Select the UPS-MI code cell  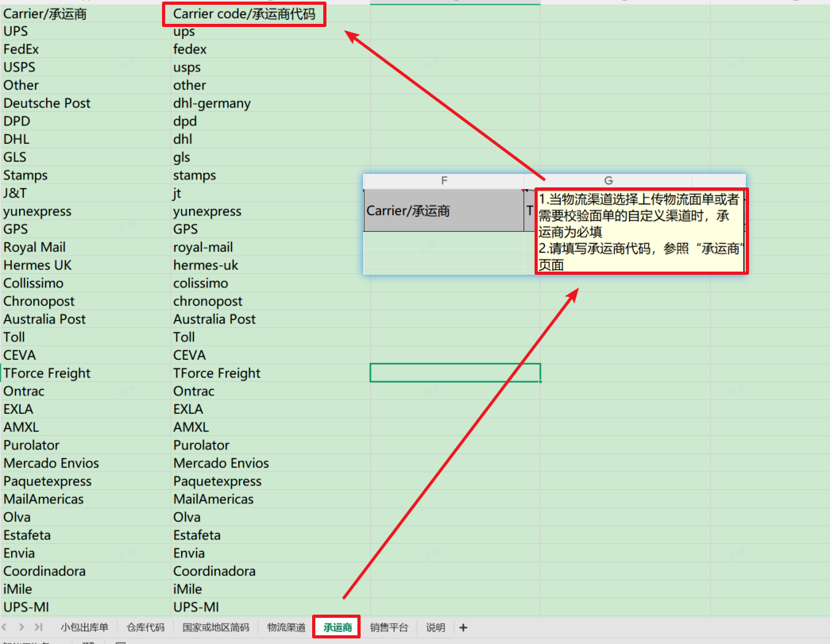(x=270, y=607)
